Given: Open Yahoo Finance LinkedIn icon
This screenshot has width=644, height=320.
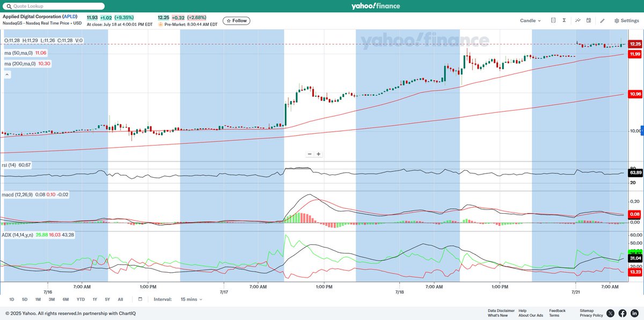Looking at the screenshot, I should pos(634,313).
